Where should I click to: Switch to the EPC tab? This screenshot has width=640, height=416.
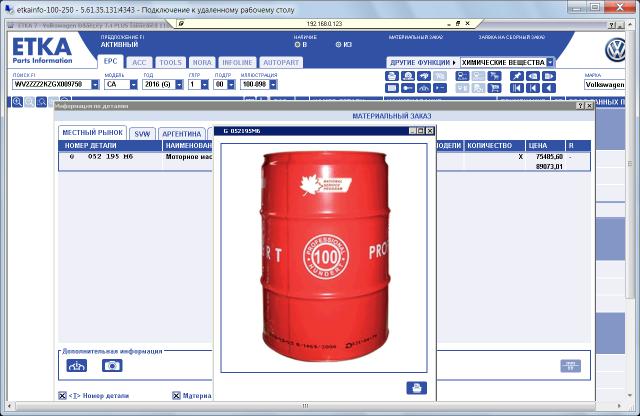pyautogui.click(x=111, y=61)
